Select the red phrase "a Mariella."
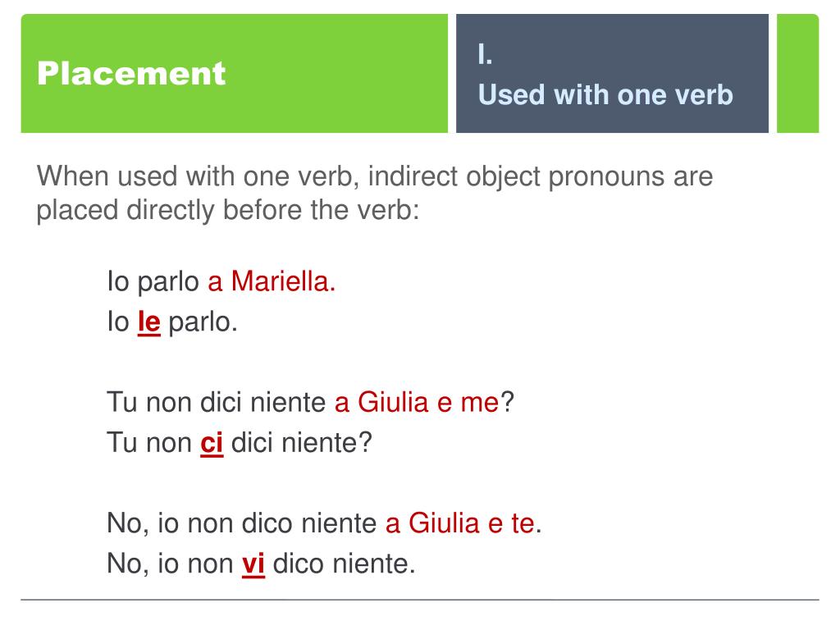The image size is (840, 630). click(272, 281)
